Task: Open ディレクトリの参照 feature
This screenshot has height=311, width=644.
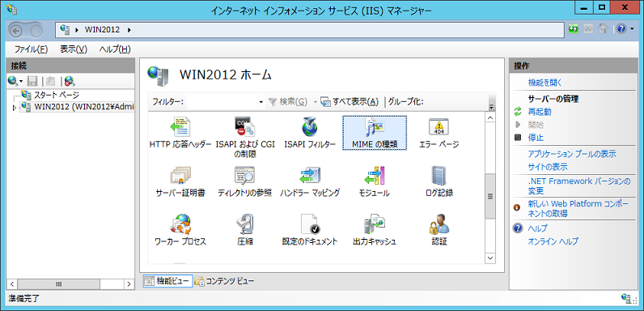Action: [245, 181]
